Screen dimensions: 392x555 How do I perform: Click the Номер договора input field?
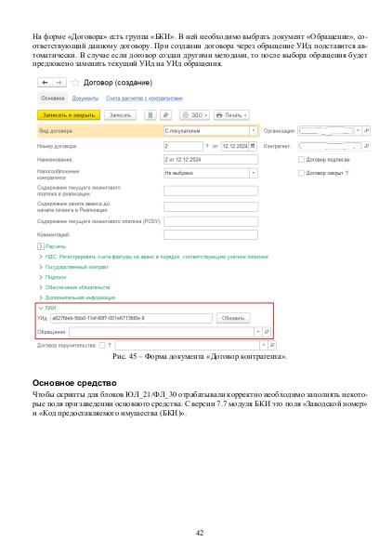coord(183,146)
